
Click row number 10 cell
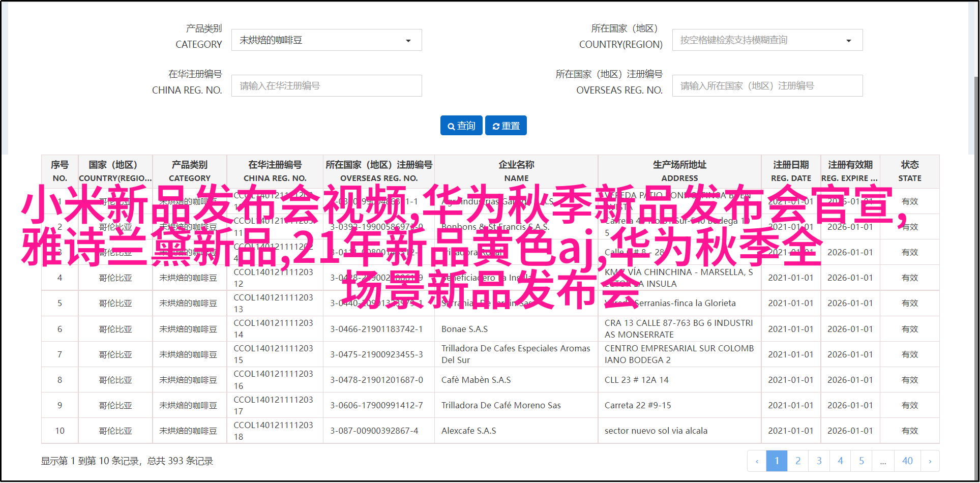pos(60,431)
